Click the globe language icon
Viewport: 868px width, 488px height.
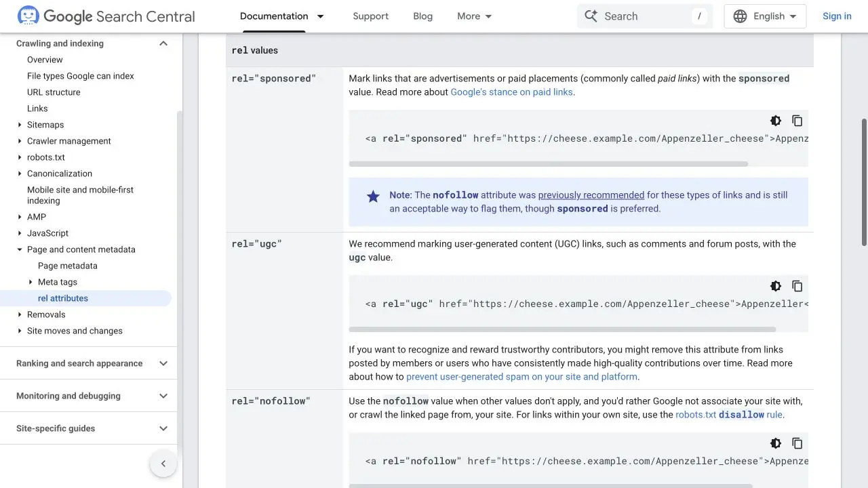click(x=741, y=16)
